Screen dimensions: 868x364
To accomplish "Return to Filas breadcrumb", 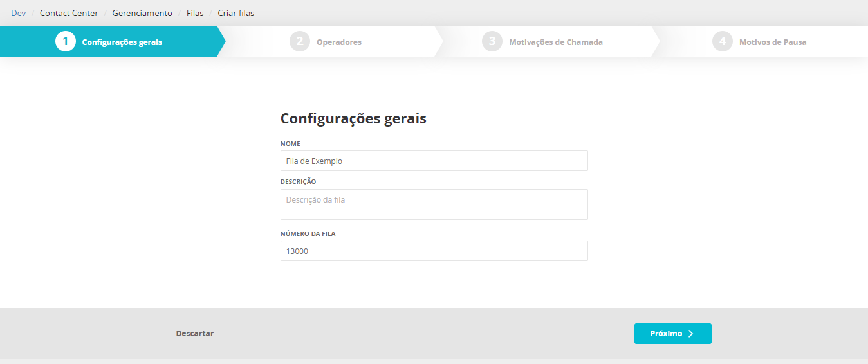I will pos(195,13).
